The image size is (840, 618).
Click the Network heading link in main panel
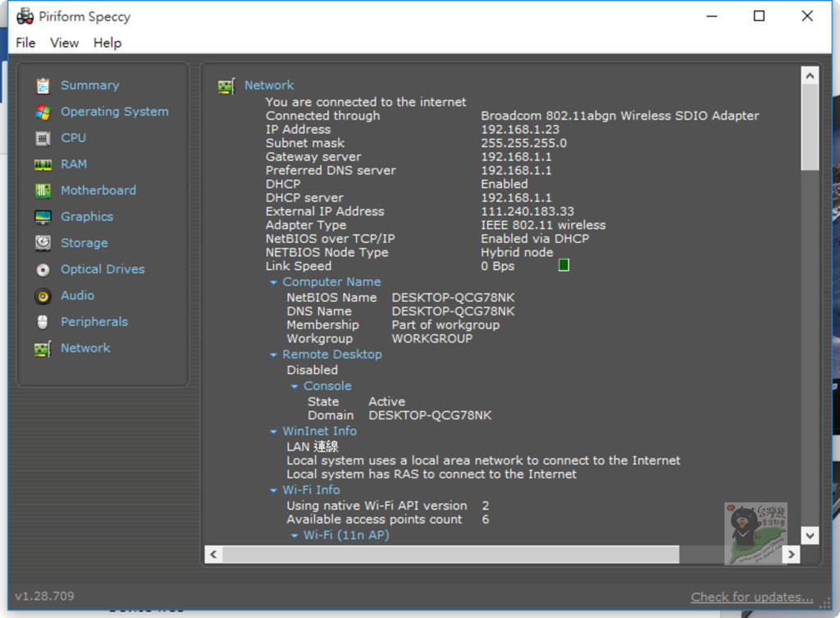click(x=269, y=85)
